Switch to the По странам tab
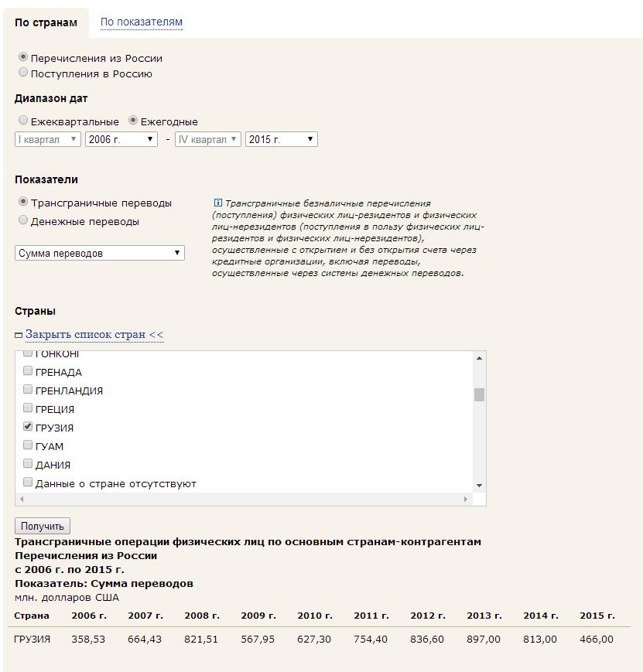Image resolution: width=643 pixels, height=672 pixels. coord(46,22)
